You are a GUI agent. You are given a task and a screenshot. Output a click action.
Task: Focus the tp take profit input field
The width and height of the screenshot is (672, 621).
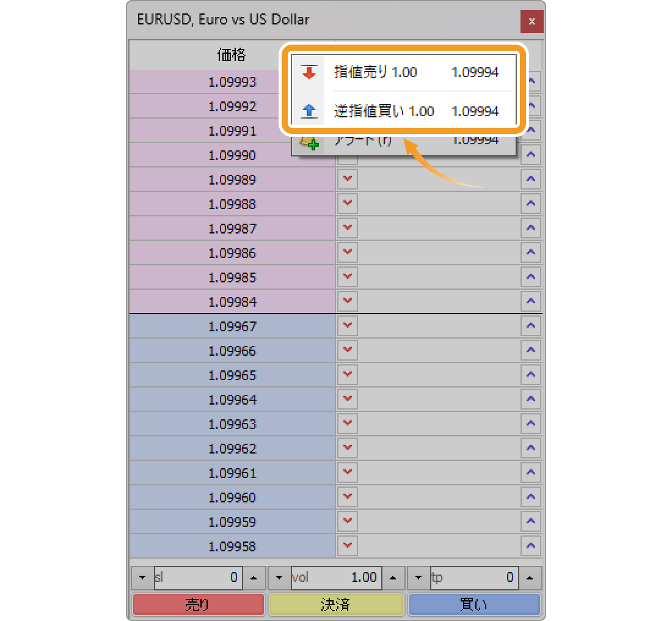point(475,578)
